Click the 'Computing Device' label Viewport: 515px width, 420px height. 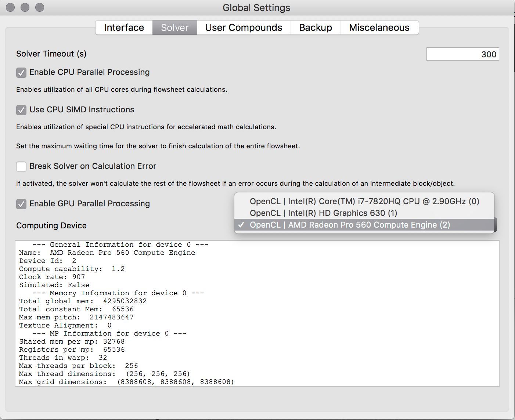click(x=51, y=225)
